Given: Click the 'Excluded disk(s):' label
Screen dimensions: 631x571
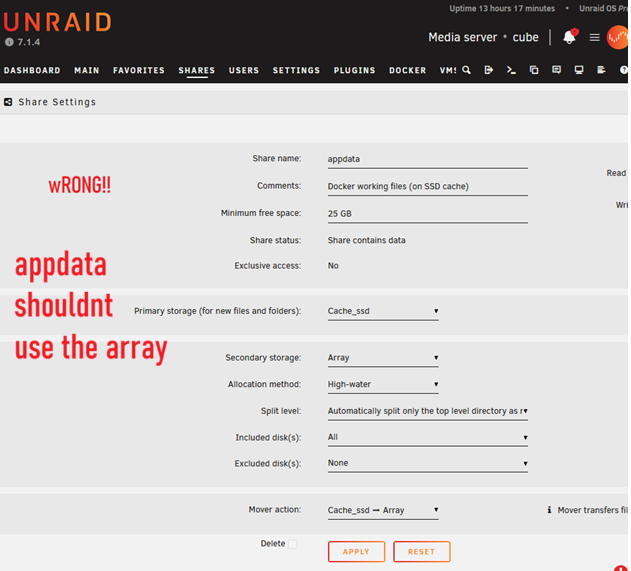Looking at the screenshot, I should point(268,464).
